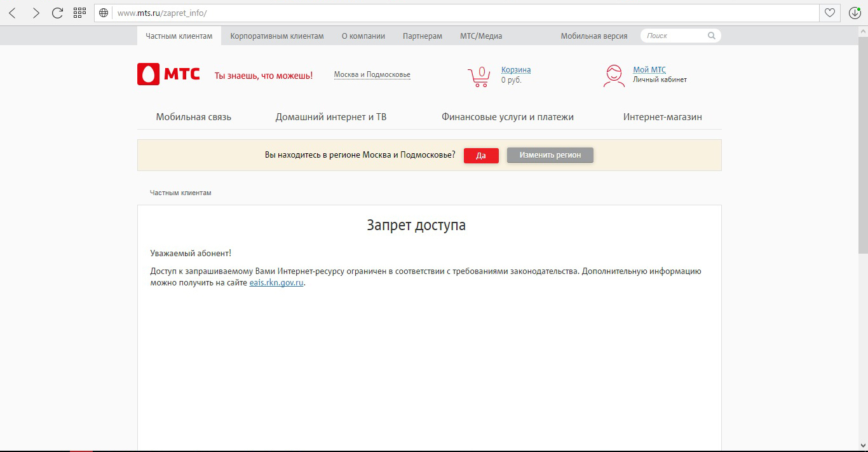Switch to the Партнерам tab
Screen dimensions: 868x452
coord(423,36)
